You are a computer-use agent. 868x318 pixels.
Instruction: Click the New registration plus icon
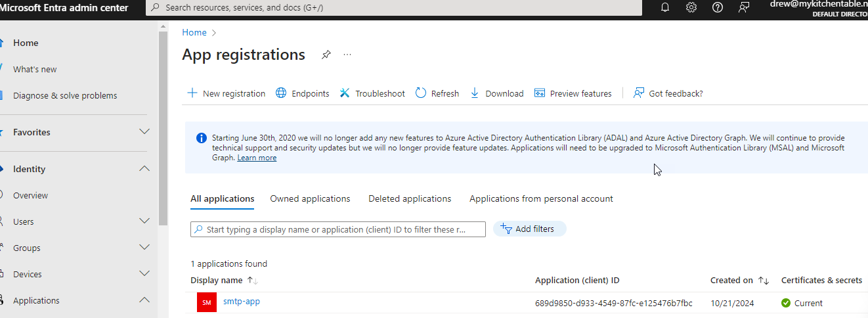(x=192, y=93)
